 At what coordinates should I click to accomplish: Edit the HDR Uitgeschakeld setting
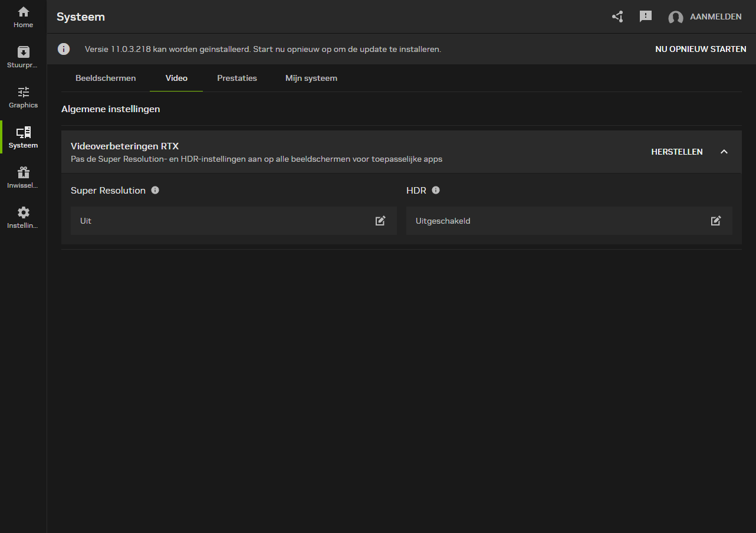(x=716, y=221)
